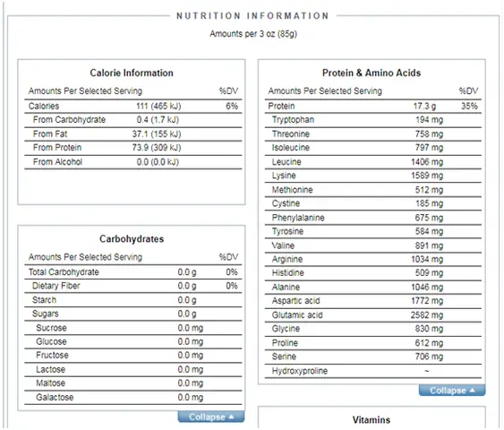Click the From Alcohol row label
Screen dimensions: 504x430
tap(57, 162)
